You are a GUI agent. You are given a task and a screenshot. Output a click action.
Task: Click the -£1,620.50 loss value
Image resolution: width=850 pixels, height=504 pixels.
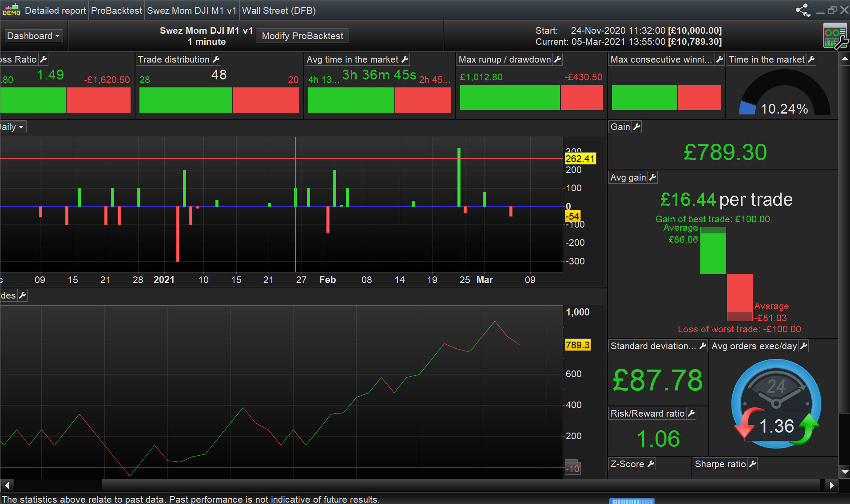[x=107, y=80]
